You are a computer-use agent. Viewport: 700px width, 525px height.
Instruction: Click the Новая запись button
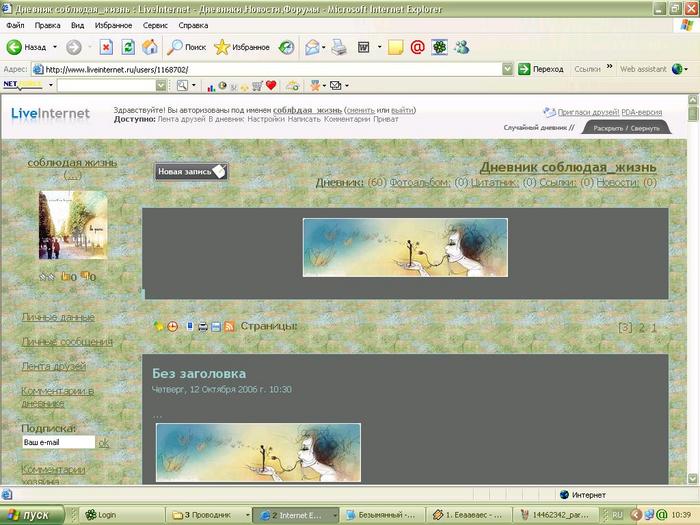(x=192, y=171)
